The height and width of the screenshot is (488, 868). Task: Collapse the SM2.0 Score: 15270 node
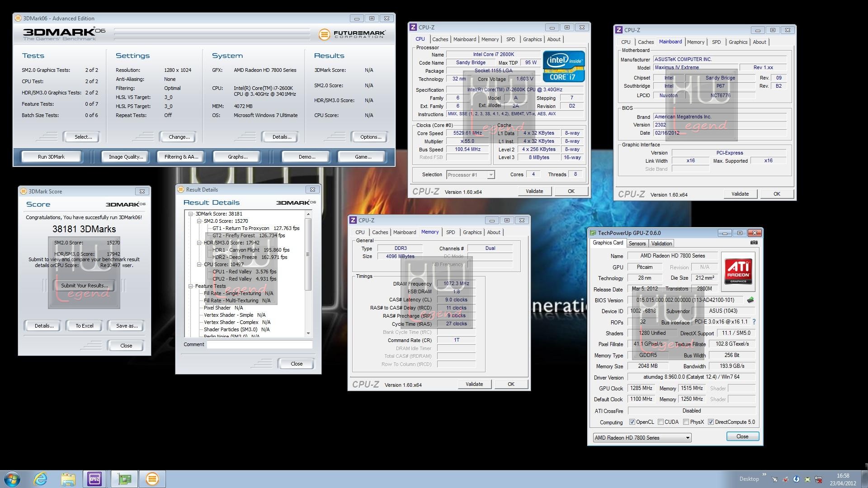(x=199, y=221)
